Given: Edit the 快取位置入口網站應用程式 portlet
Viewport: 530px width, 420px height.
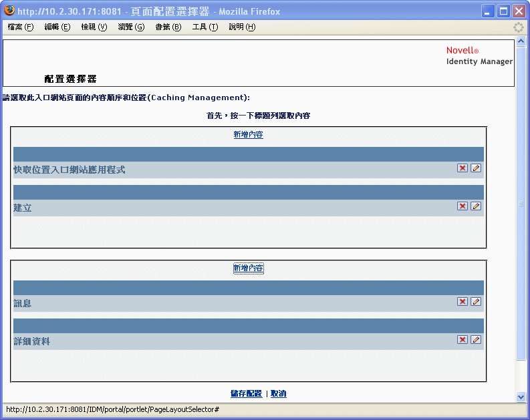Looking at the screenshot, I should (476, 168).
